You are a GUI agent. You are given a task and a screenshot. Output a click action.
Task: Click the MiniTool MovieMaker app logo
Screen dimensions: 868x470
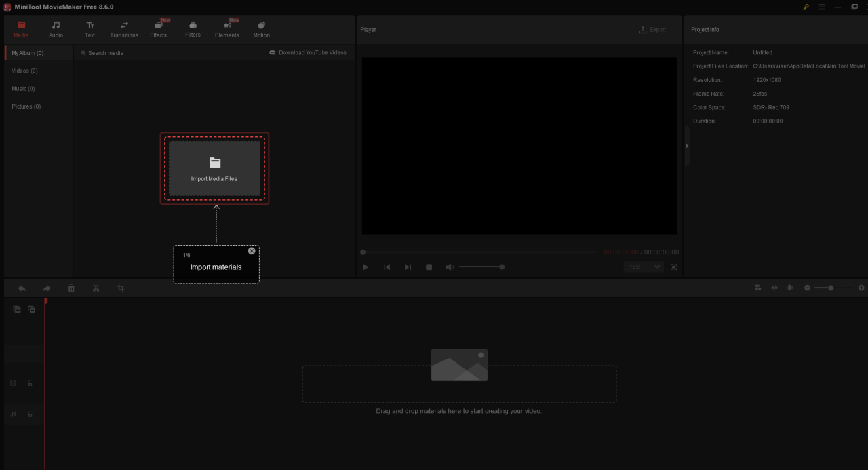click(x=7, y=7)
